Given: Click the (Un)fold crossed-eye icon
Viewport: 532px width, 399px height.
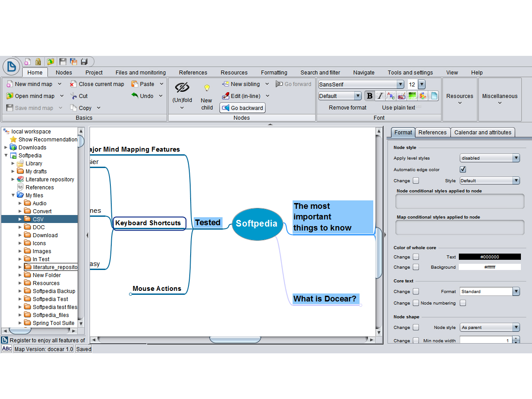Looking at the screenshot, I should tap(182, 87).
